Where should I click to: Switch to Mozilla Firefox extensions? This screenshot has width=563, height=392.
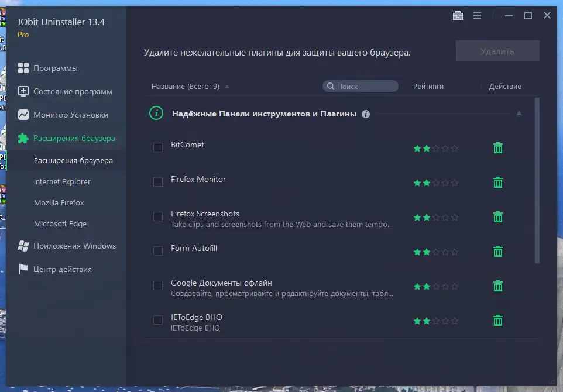(60, 202)
